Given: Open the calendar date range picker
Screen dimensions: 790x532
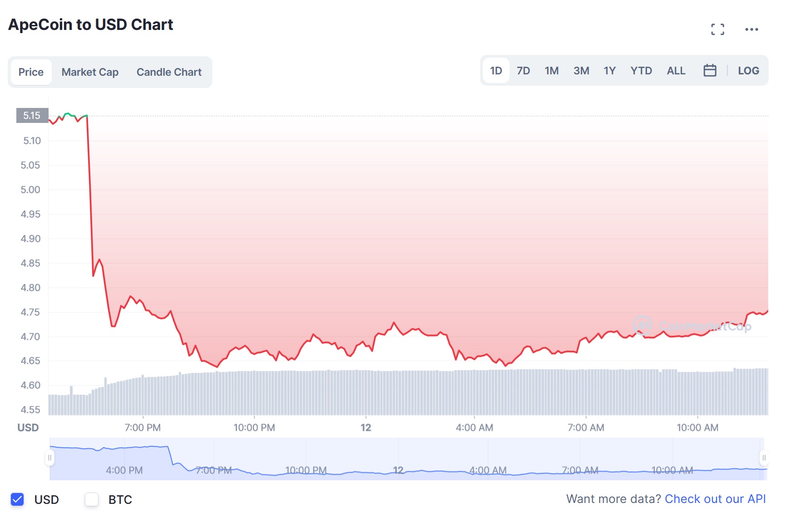Looking at the screenshot, I should 710,70.
